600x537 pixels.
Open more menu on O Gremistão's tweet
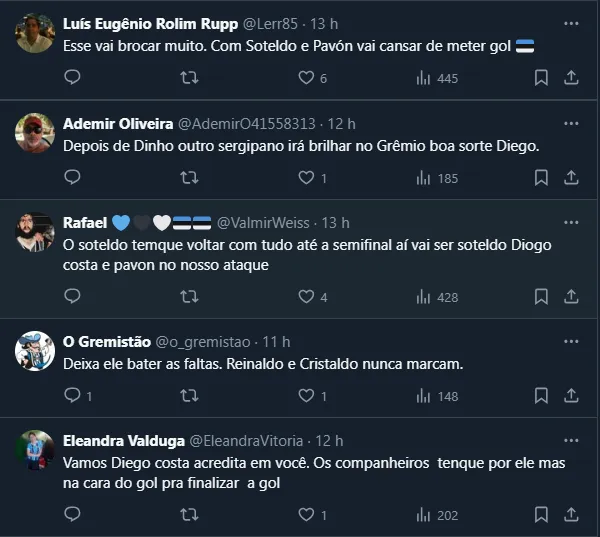pyautogui.click(x=571, y=340)
